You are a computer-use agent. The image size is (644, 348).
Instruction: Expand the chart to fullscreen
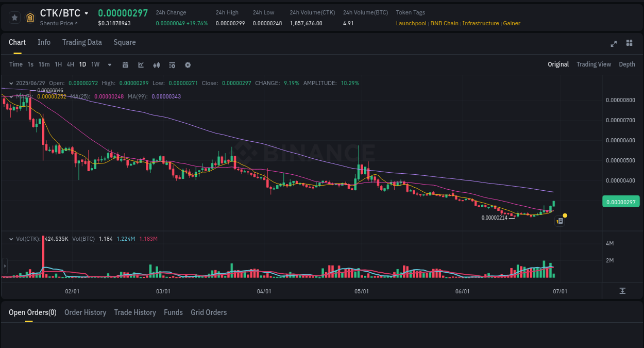614,44
